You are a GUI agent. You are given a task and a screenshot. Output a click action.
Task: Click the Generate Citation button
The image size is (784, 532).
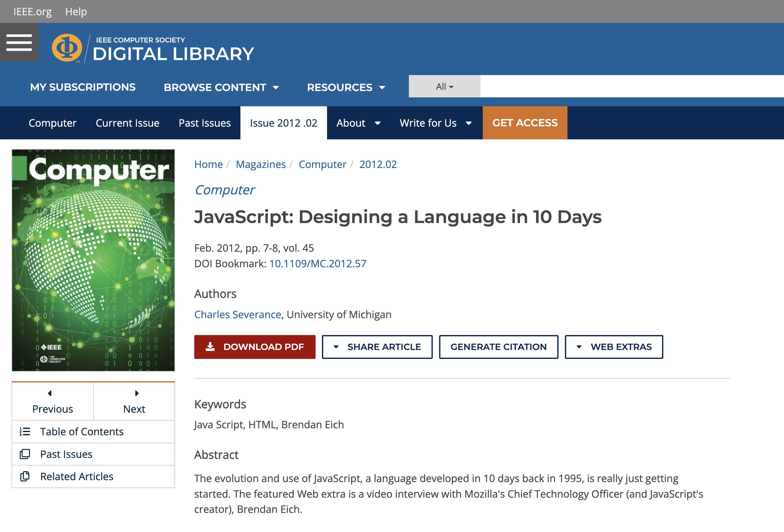pos(498,346)
